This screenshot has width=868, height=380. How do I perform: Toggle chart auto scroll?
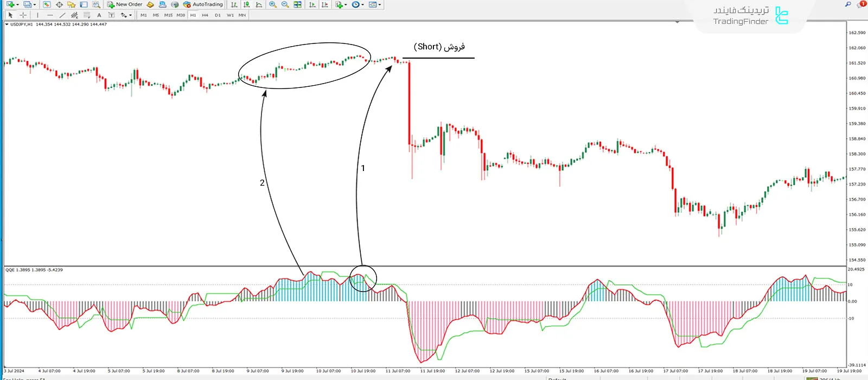tap(312, 4)
